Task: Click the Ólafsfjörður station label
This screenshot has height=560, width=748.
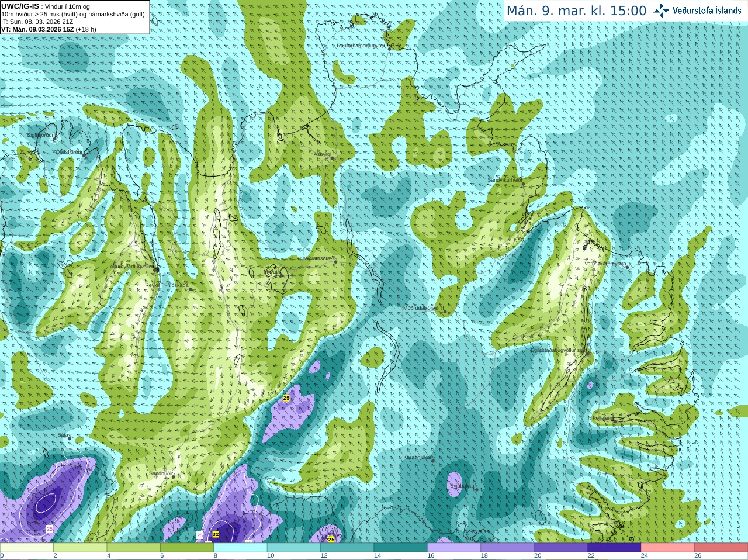Action: coord(69,152)
